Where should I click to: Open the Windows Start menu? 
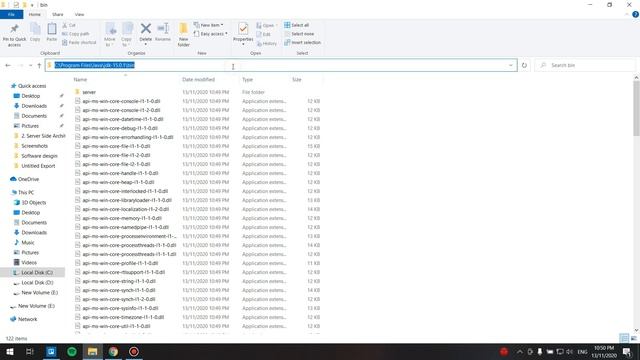tap(10, 351)
